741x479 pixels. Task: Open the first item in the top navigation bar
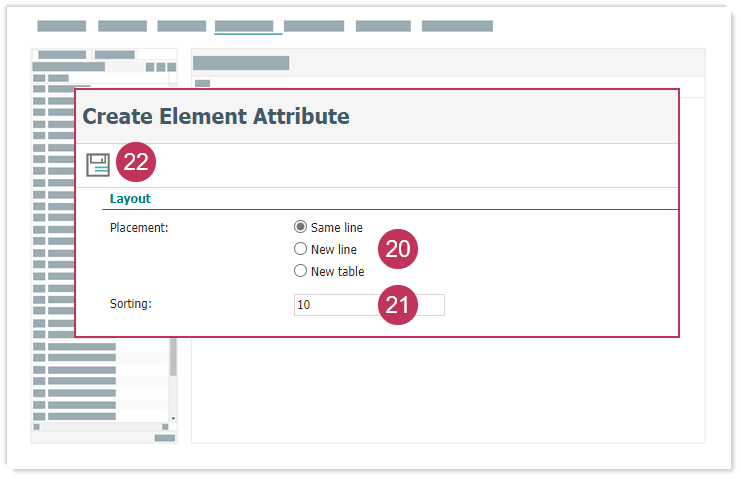pyautogui.click(x=62, y=26)
